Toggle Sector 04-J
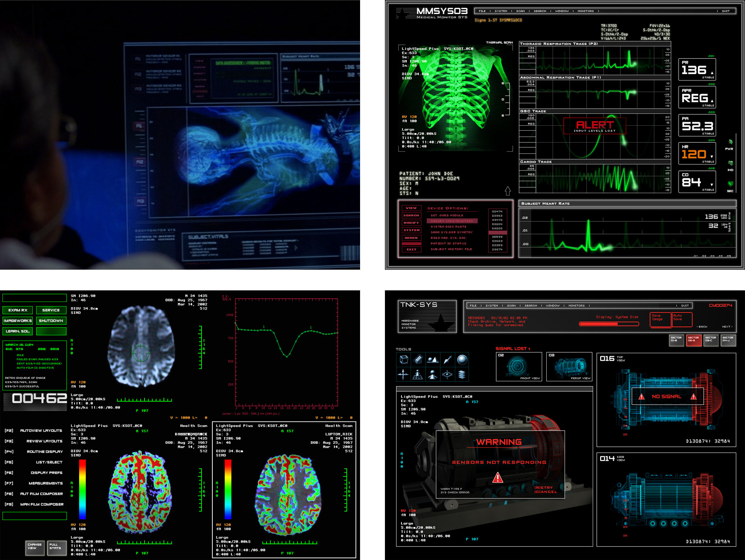Image resolution: width=745 pixels, height=560 pixels. coord(728,340)
